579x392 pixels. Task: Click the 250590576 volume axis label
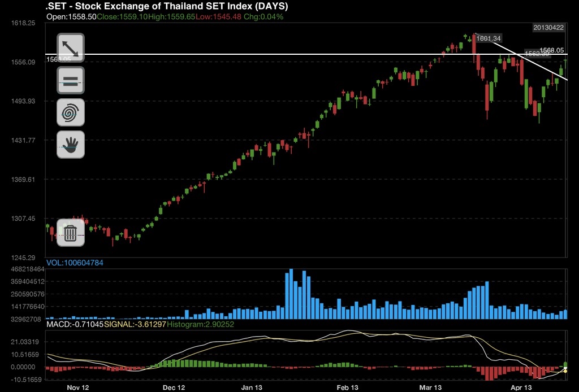tap(28, 294)
